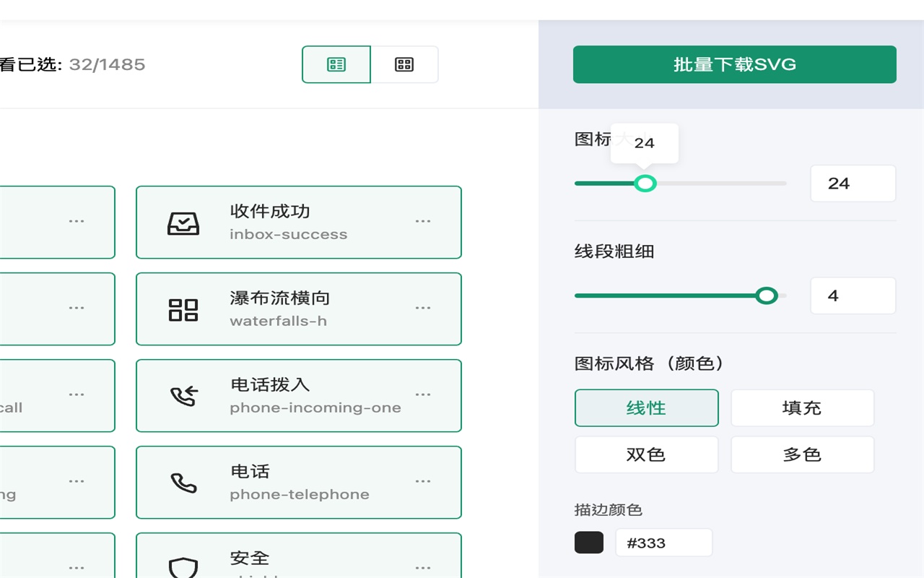Open ellipsis menu left of 电话 card

[x=77, y=481]
